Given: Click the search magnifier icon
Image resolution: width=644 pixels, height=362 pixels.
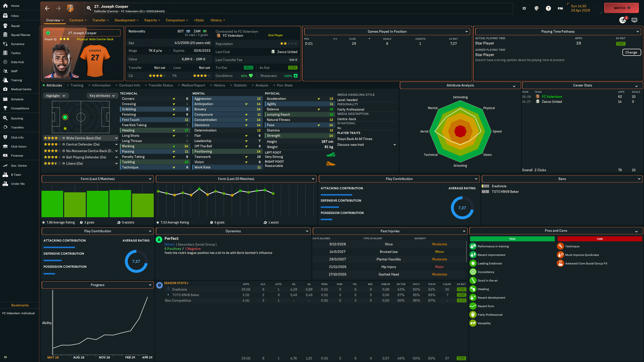Looking at the screenshot, I should 89,8.
